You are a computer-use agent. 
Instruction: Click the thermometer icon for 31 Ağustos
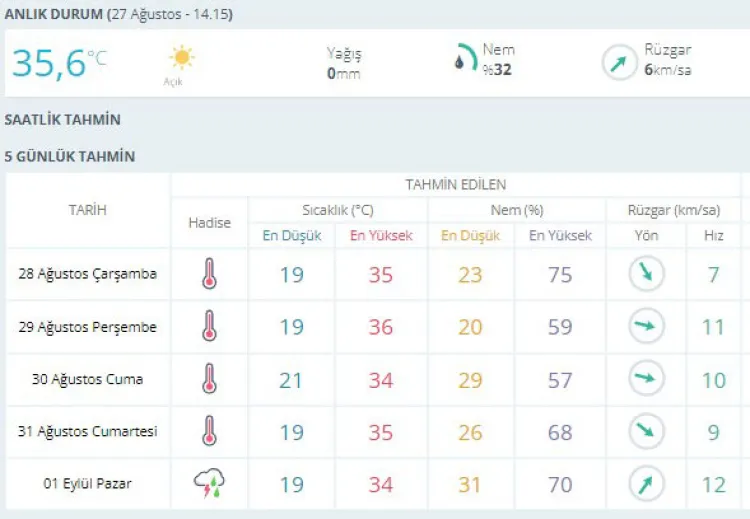tap(209, 432)
